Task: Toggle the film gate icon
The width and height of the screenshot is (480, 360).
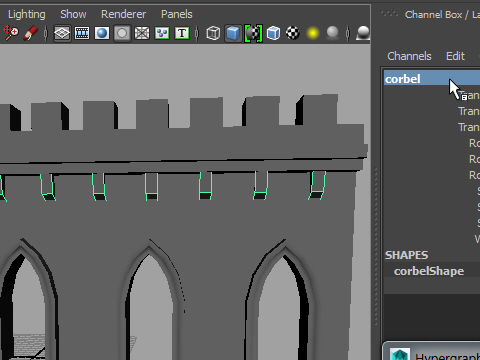Action: coord(82,33)
